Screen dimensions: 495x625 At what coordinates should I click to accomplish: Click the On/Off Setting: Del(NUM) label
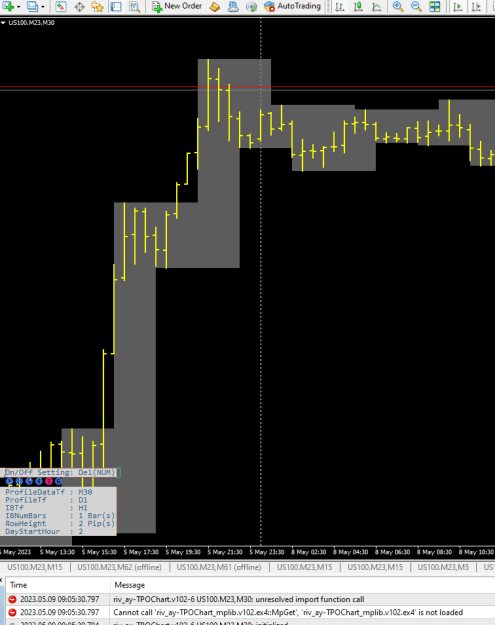pos(60,473)
